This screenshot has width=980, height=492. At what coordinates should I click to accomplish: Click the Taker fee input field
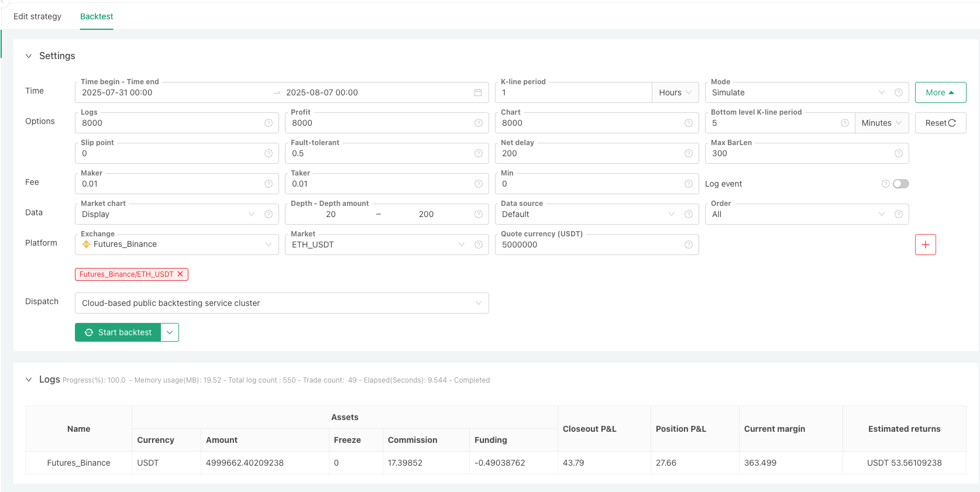380,184
